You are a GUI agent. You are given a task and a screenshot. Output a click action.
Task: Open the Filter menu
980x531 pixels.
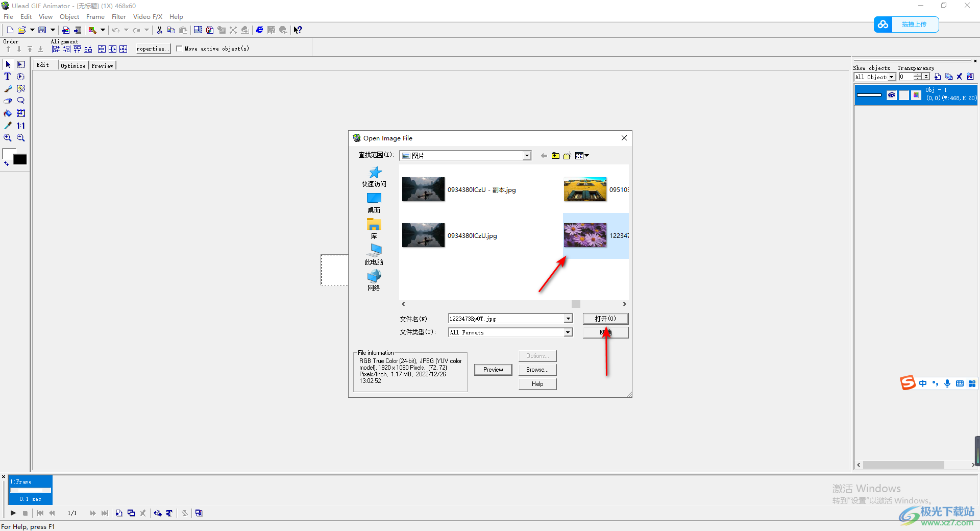tap(118, 17)
